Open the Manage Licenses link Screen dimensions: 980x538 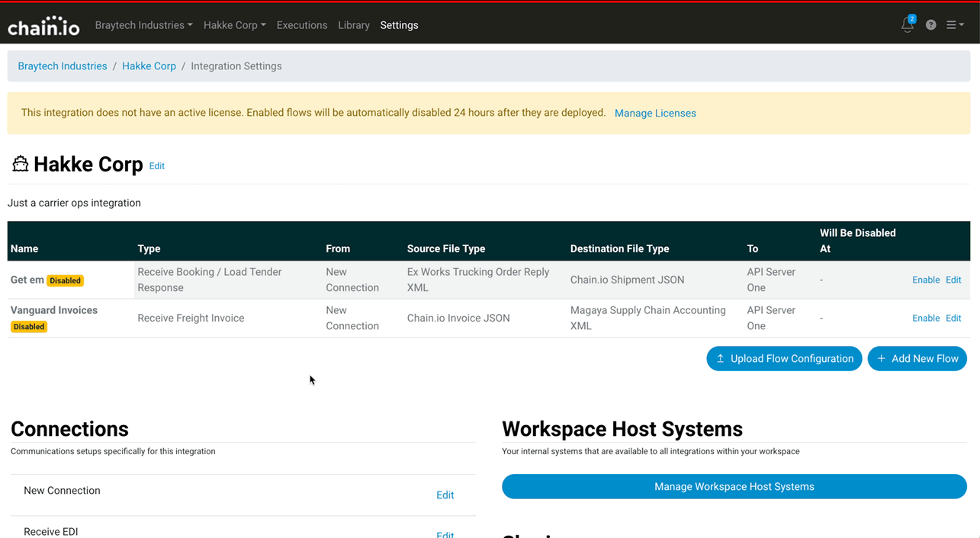coord(655,114)
